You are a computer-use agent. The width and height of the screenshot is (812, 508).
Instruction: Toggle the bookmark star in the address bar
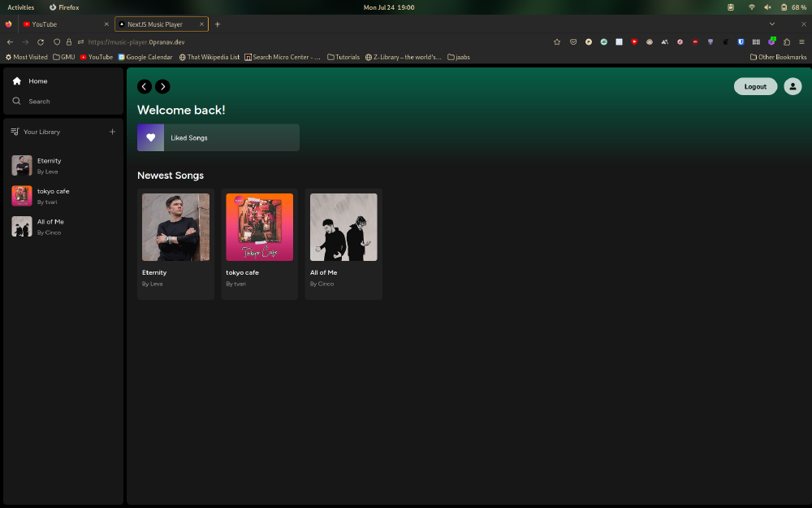pyautogui.click(x=557, y=41)
